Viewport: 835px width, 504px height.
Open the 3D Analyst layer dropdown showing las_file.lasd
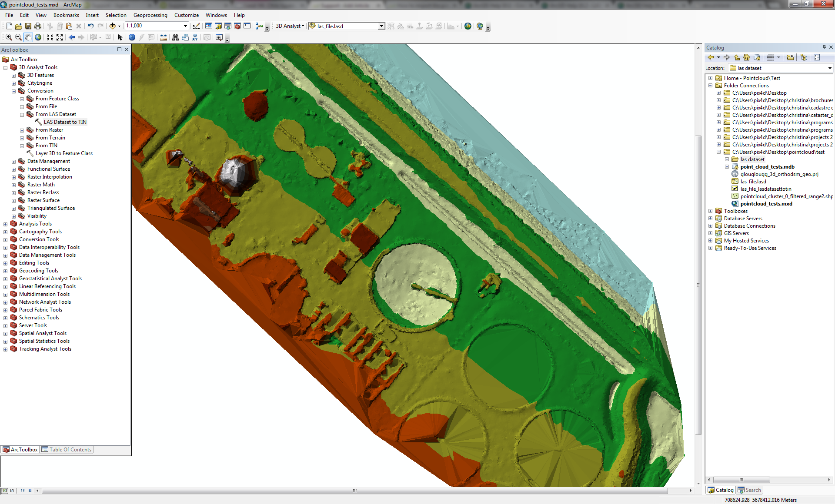[381, 26]
